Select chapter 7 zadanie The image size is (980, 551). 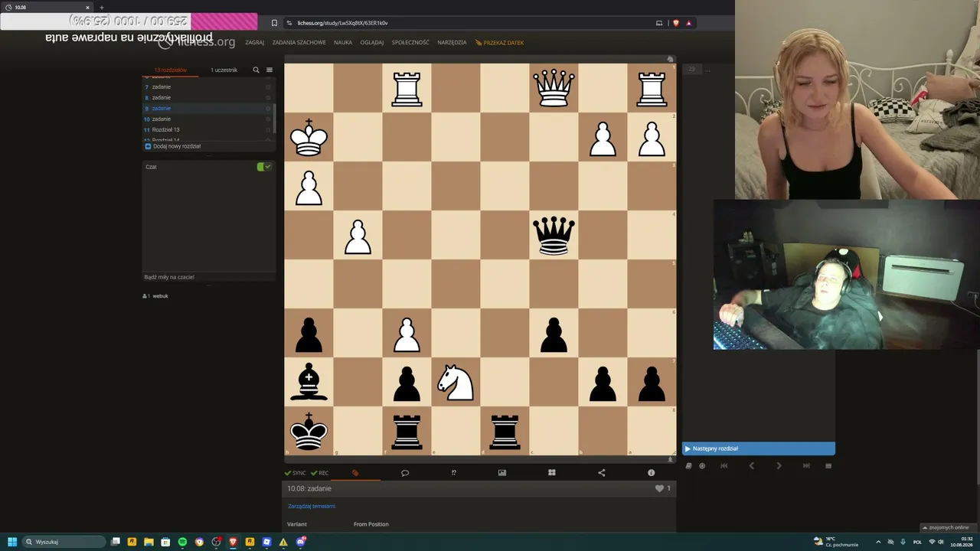(207, 87)
